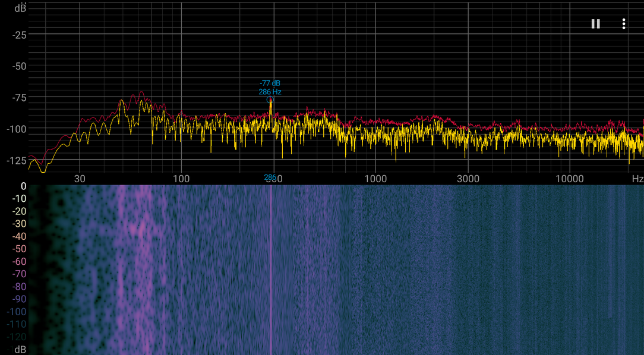The image size is (644, 355).
Task: Click the 3000 Hz frequency axis label
Action: (468, 179)
